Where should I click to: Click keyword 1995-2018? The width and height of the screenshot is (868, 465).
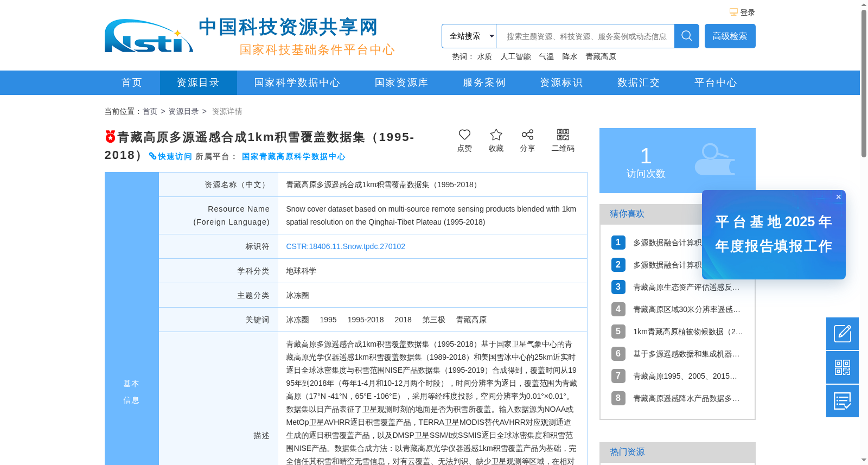pyautogui.click(x=366, y=320)
